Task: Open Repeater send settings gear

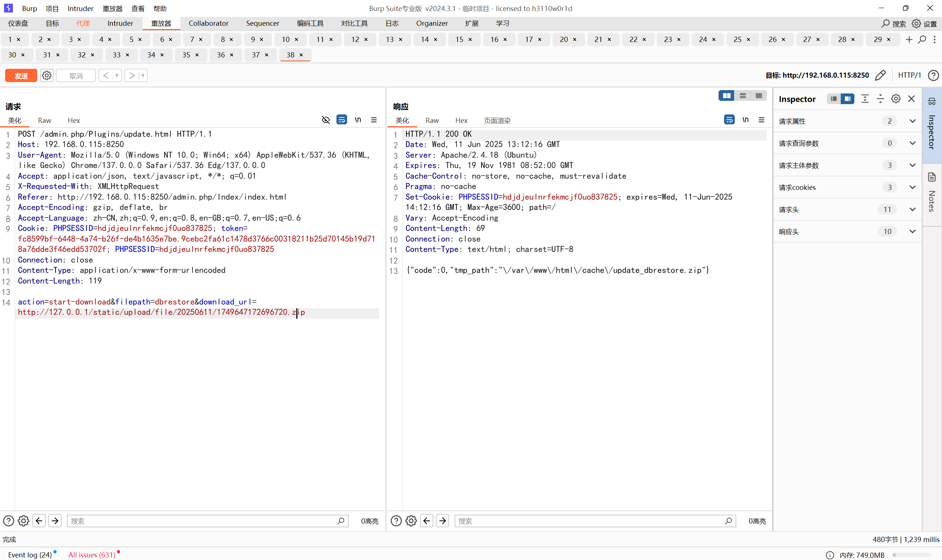Action: point(46,75)
